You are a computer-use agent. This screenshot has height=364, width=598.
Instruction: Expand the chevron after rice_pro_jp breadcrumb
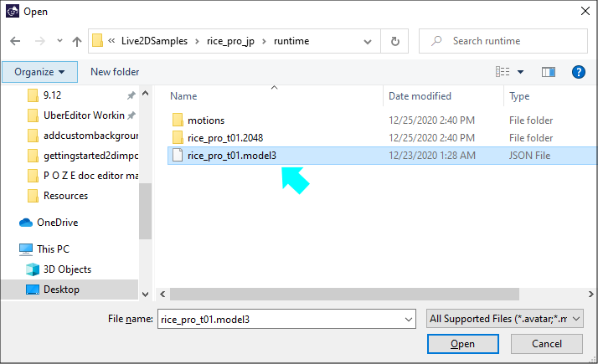[264, 41]
